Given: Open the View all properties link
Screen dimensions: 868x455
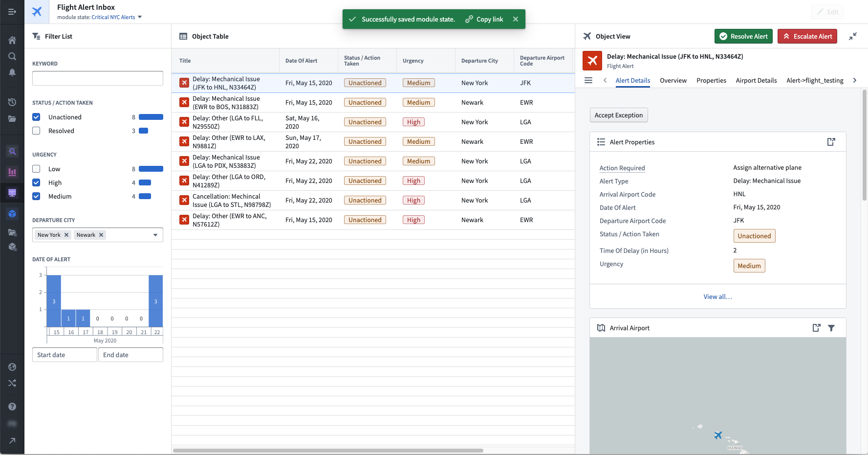Looking at the screenshot, I should tap(717, 296).
